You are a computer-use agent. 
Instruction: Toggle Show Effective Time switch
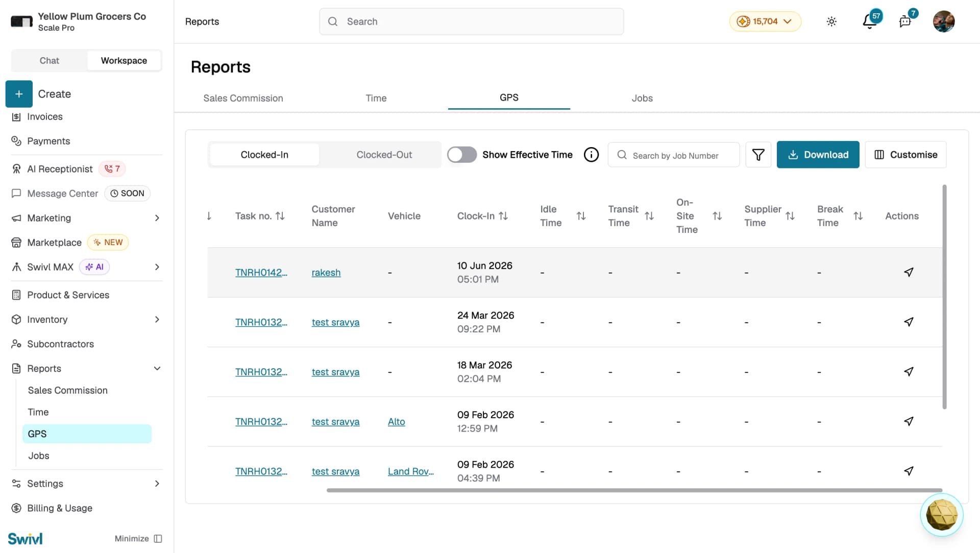pyautogui.click(x=462, y=155)
